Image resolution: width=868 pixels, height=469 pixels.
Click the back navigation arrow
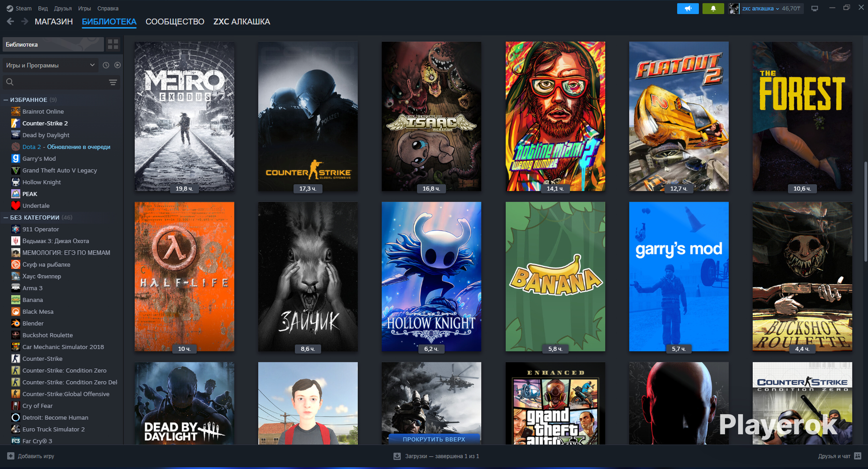click(x=10, y=22)
